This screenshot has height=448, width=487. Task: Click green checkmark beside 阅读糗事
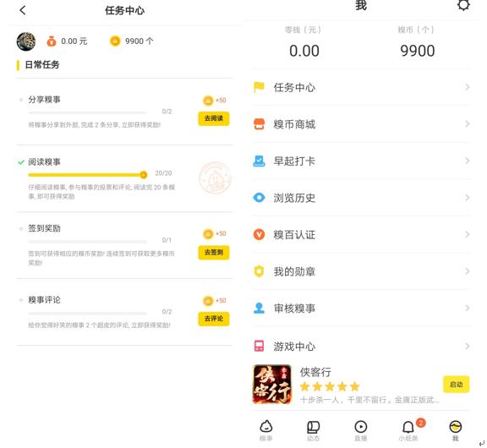(21, 162)
